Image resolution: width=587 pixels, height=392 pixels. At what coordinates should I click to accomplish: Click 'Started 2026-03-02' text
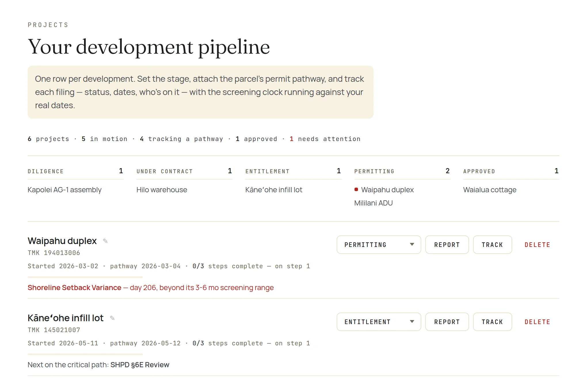coord(63,266)
